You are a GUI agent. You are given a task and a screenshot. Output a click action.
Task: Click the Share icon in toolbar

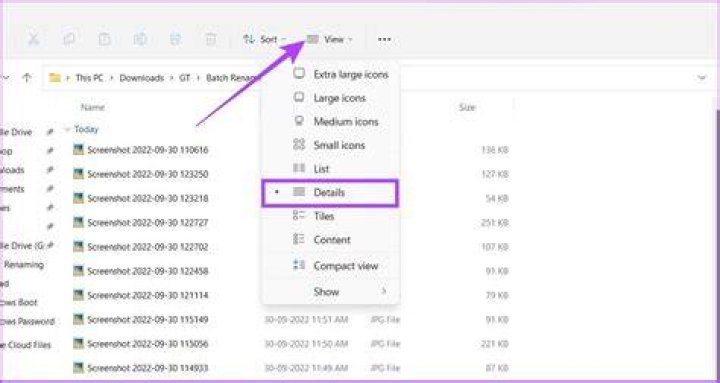pos(175,39)
